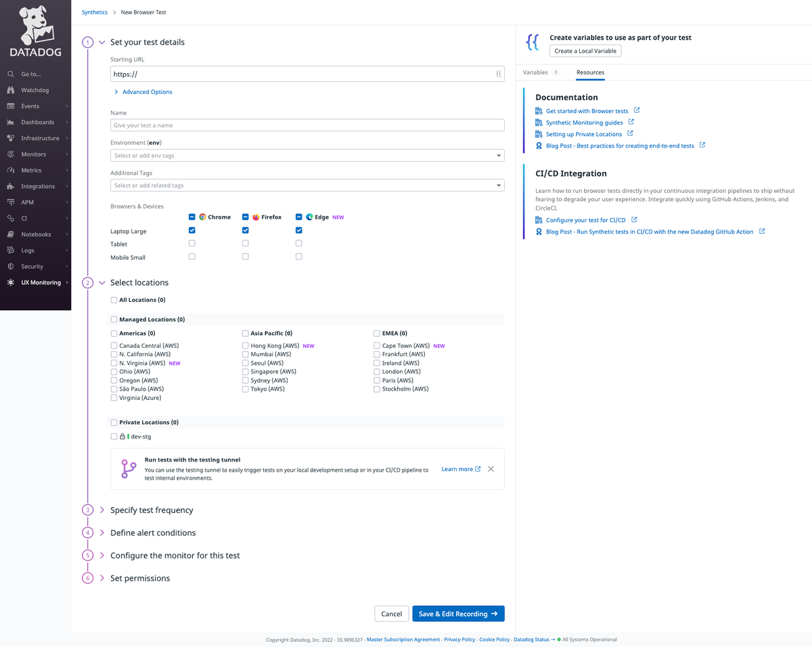Enable Hong Kong (AWS) location
Viewport: 812px width, 647px height.
coord(245,346)
